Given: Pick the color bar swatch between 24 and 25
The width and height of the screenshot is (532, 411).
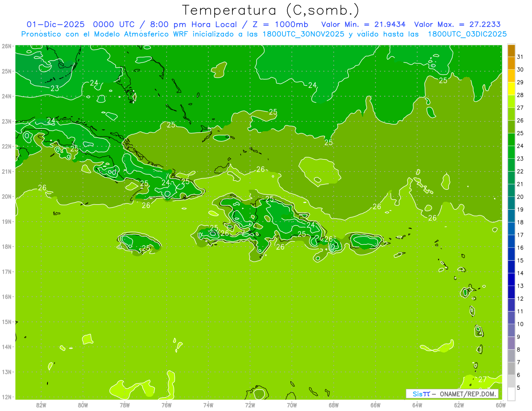Looking at the screenshot, I should coord(511,140).
